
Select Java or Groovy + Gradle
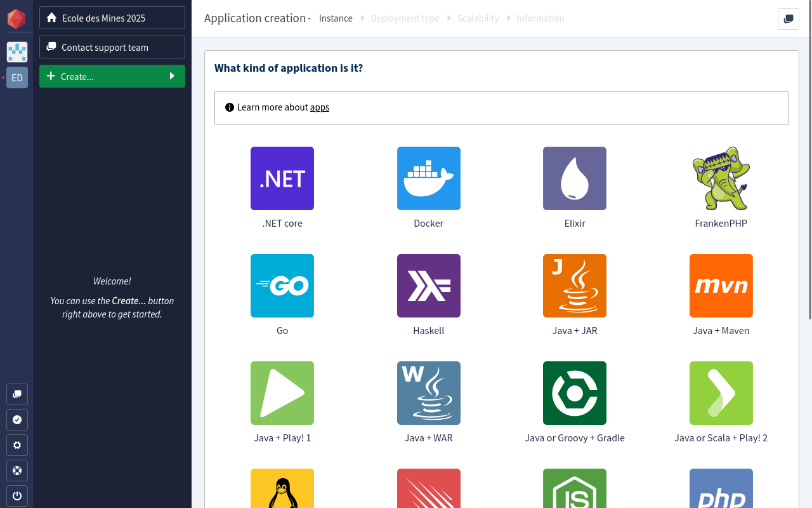(574, 393)
